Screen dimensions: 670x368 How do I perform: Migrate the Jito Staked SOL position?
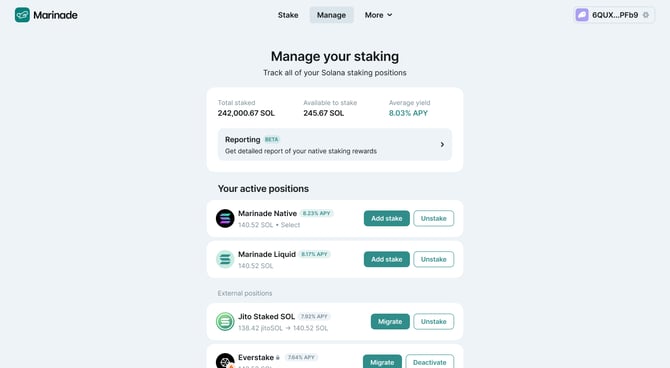click(390, 321)
